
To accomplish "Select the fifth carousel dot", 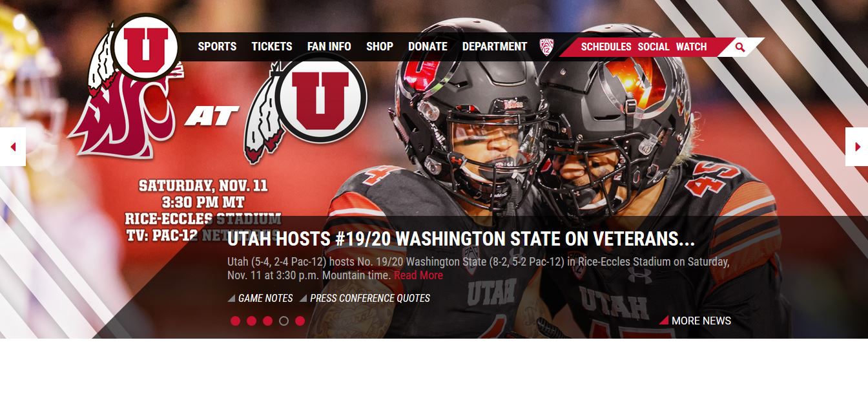I will 300,321.
